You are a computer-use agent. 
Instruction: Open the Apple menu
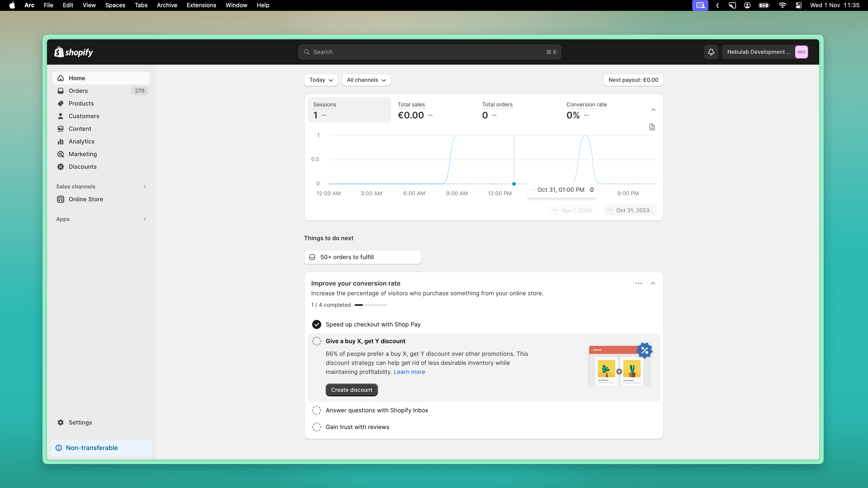(x=12, y=5)
